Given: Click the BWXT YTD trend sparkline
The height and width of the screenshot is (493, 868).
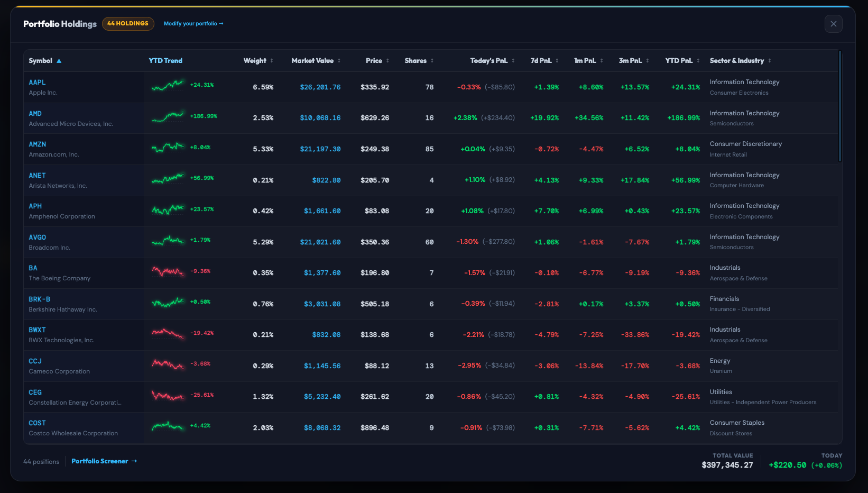Looking at the screenshot, I should click(168, 333).
